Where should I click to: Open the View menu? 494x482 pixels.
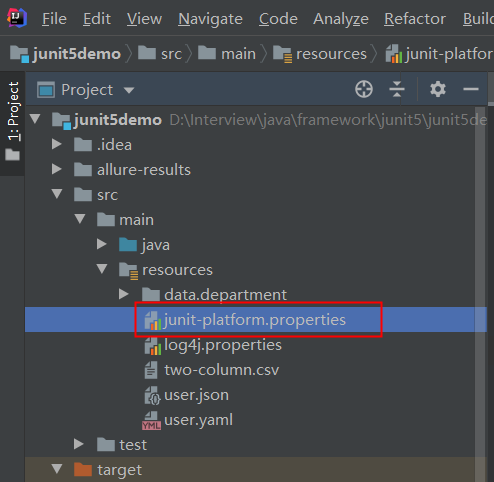tap(144, 19)
